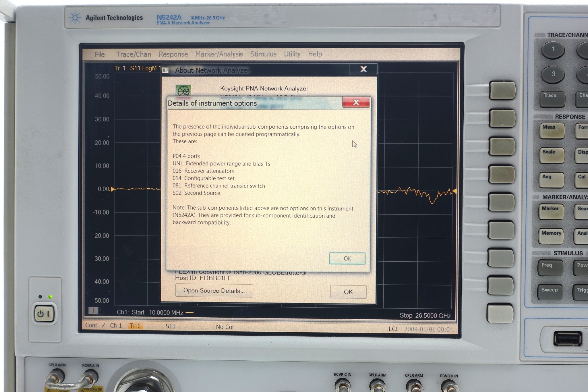This screenshot has height=392, width=588.
Task: Click the power standby button
Action: 44,313
